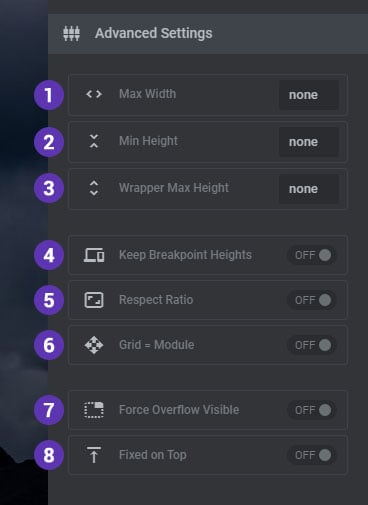
Task: Click the Respect Ratio frame icon
Action: [94, 300]
